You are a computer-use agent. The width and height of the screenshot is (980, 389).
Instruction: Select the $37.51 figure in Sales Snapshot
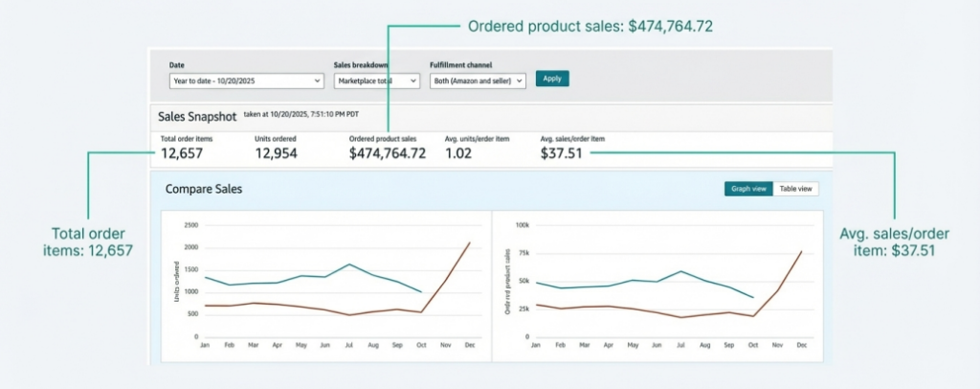pos(561,153)
